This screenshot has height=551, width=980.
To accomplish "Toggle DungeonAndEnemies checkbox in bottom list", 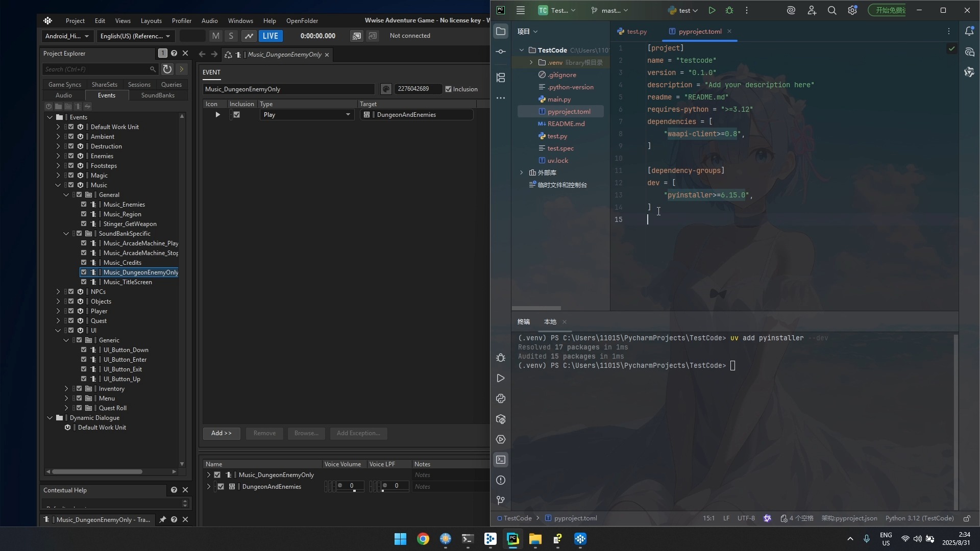I will (x=220, y=487).
